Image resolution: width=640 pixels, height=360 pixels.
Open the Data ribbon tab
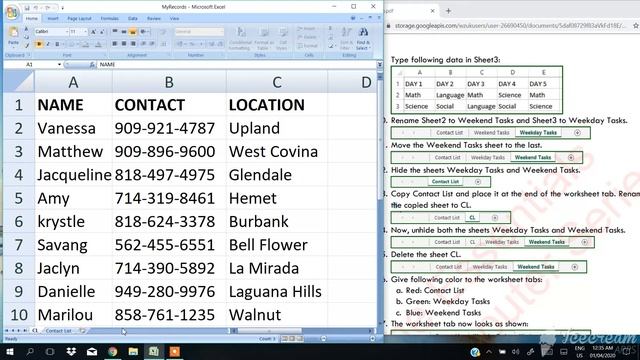tap(133, 18)
